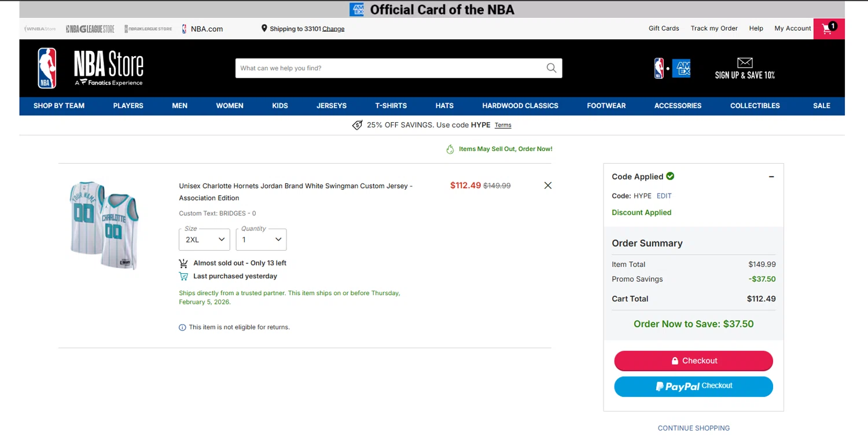The image size is (868, 441).
Task: Open the Help link
Action: click(756, 28)
